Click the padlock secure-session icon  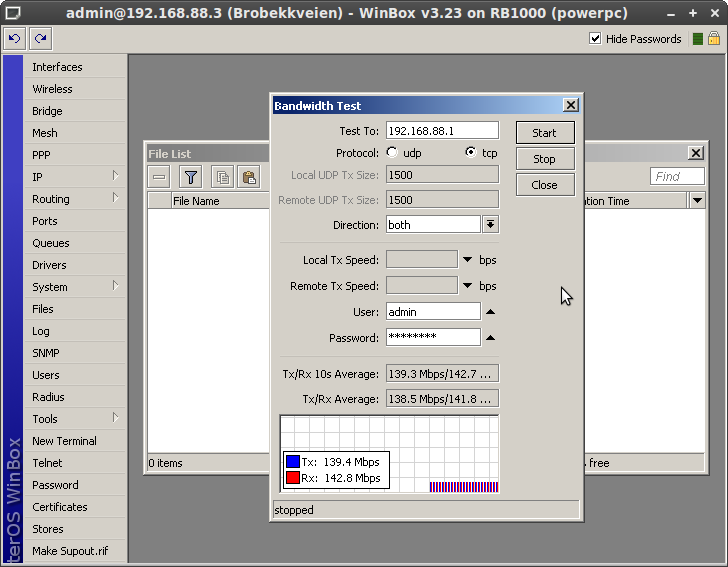(714, 39)
